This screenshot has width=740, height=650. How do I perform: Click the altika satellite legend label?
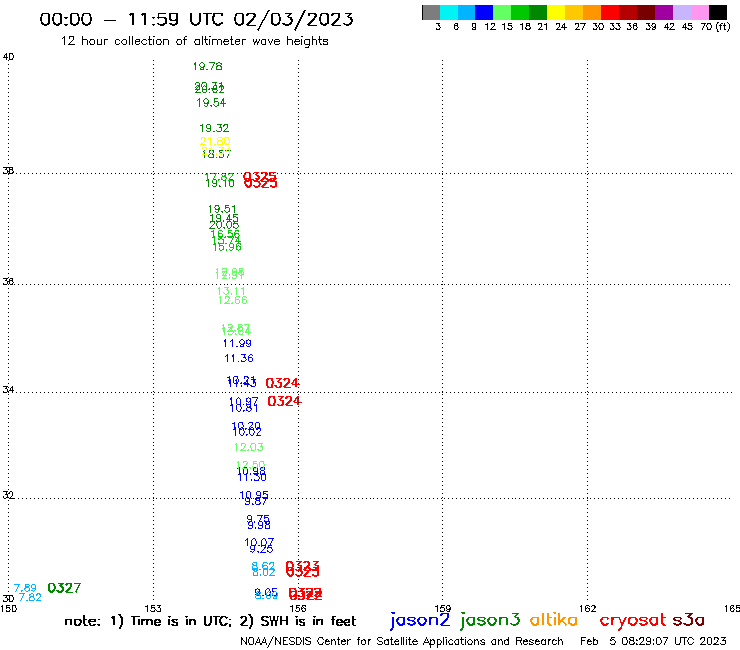click(x=554, y=620)
